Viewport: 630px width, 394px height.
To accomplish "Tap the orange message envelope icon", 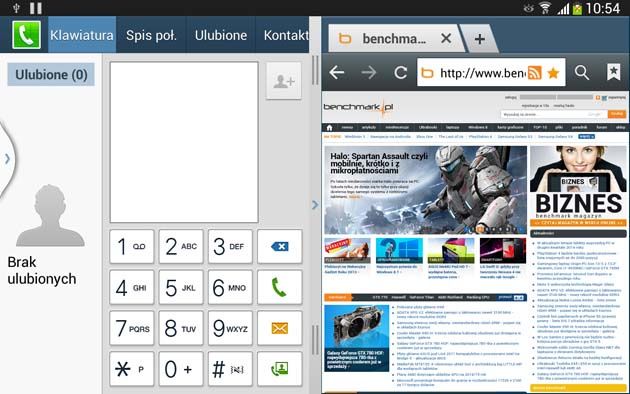I will coord(280,328).
